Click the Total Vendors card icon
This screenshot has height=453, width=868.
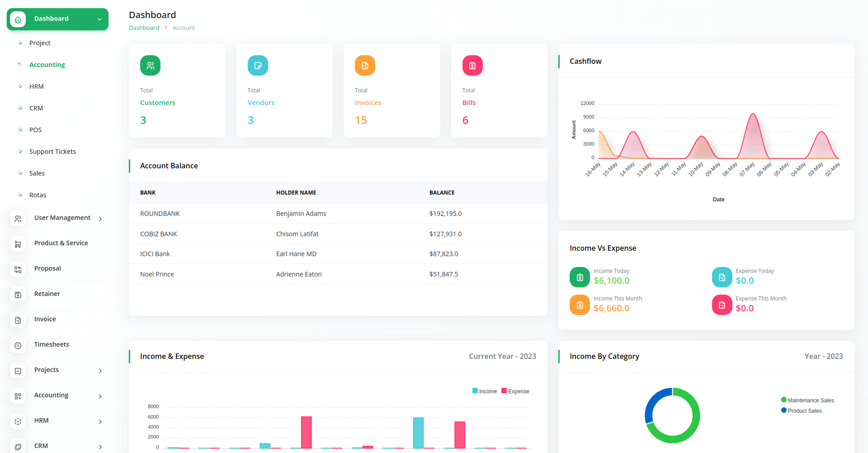click(x=258, y=66)
